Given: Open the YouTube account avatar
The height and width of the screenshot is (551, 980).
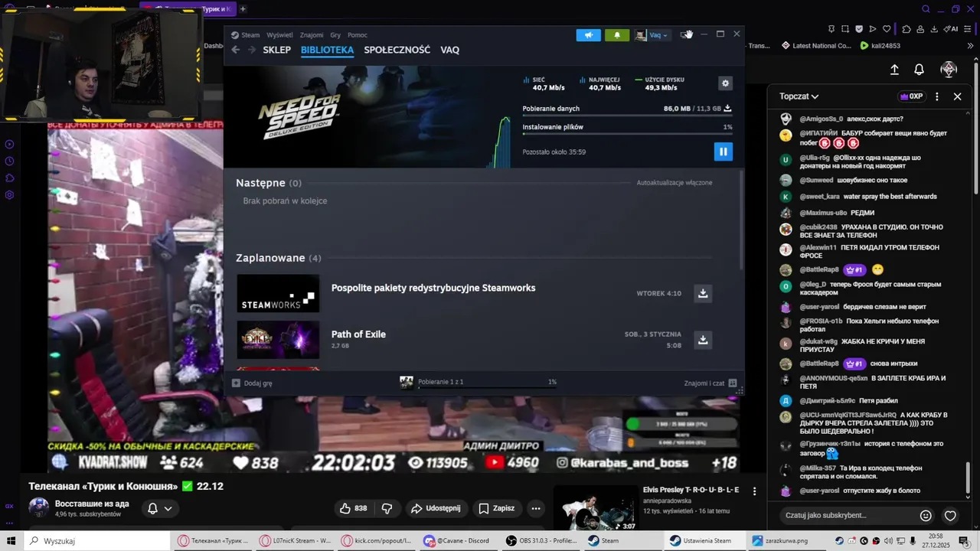Looking at the screenshot, I should click(949, 70).
